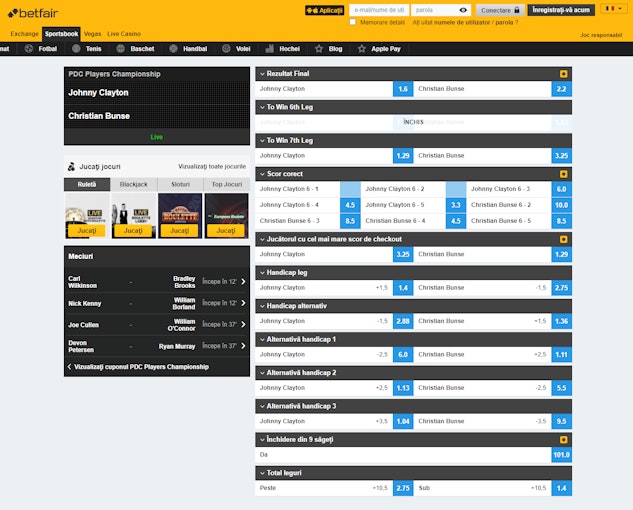
Task: Click the yellow icon in Rezultat Final header
Action: point(564,74)
